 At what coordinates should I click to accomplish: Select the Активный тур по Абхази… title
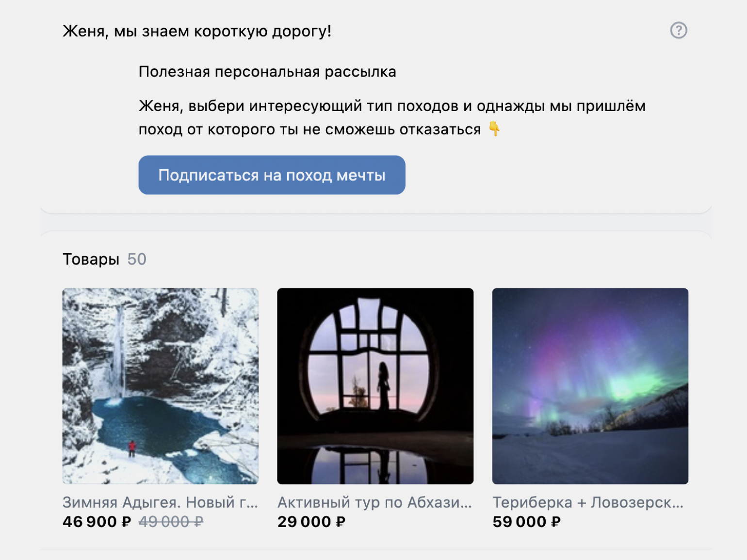pos(374,502)
